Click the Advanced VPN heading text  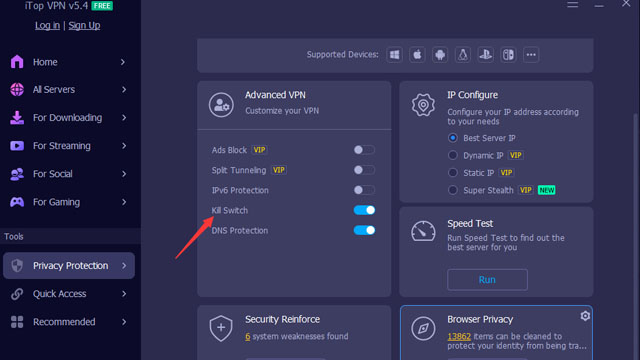coord(275,95)
